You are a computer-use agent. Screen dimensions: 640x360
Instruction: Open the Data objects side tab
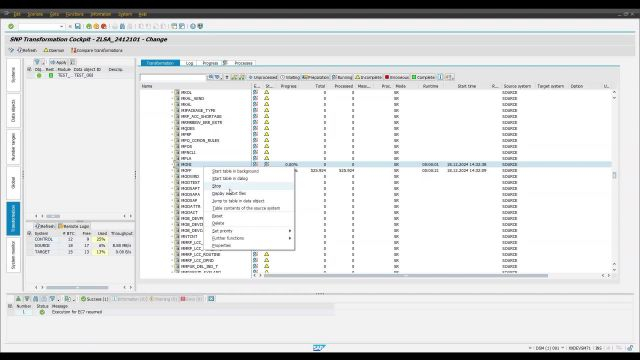point(13,111)
